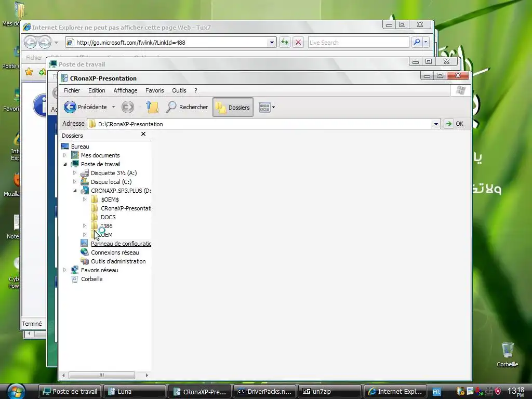
Task: Click the folder pane horizontal scrollbar
Action: [102, 375]
